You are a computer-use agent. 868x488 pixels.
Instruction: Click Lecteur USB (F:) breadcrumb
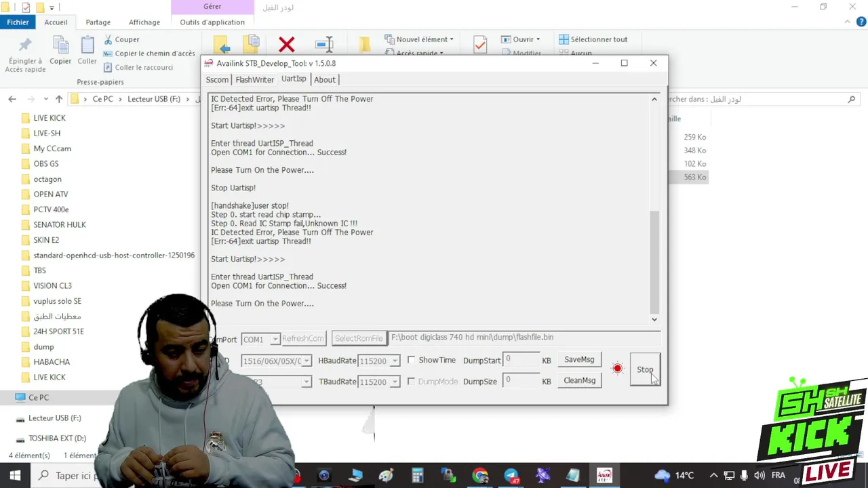[x=153, y=99]
